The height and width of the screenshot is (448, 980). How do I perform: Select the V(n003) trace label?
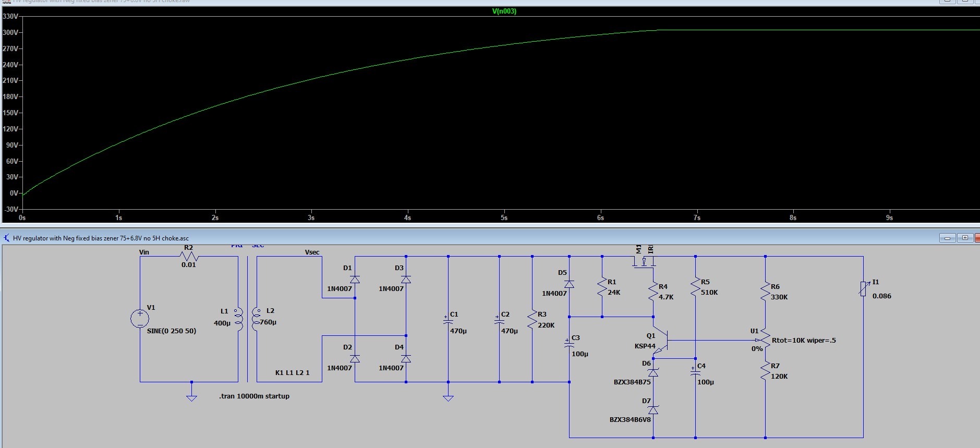pos(504,11)
